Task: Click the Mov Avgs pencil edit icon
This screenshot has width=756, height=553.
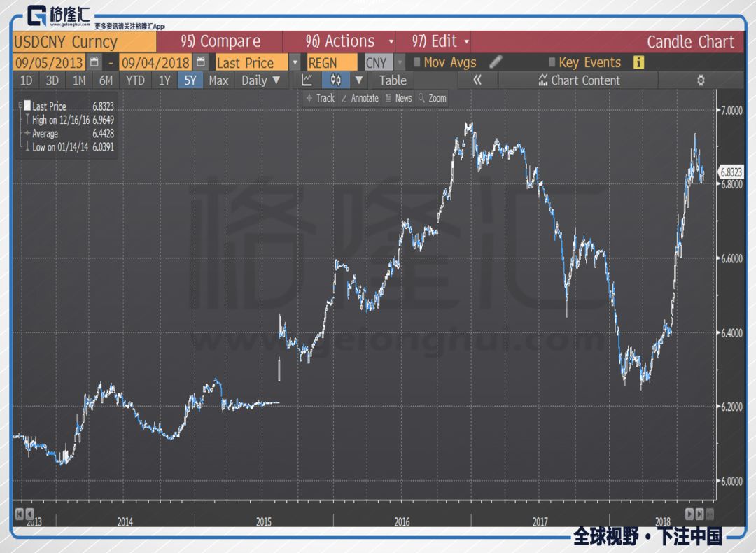Action: [496, 62]
